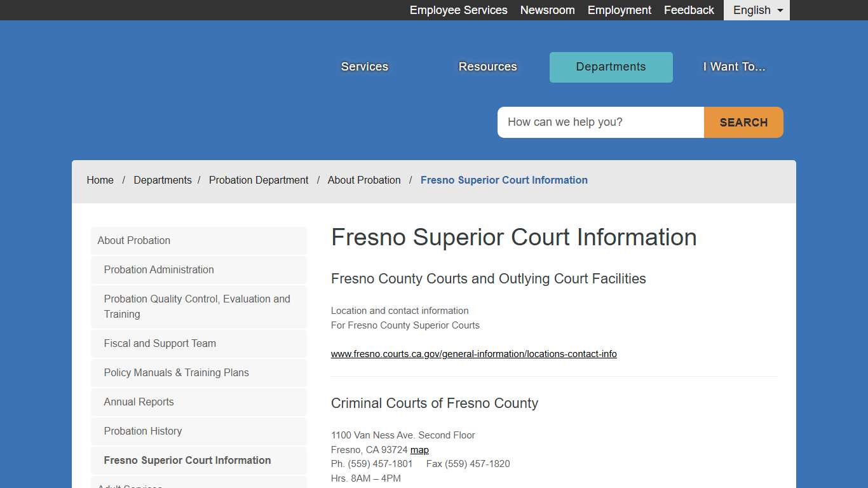Switch to the Services section

click(364, 67)
